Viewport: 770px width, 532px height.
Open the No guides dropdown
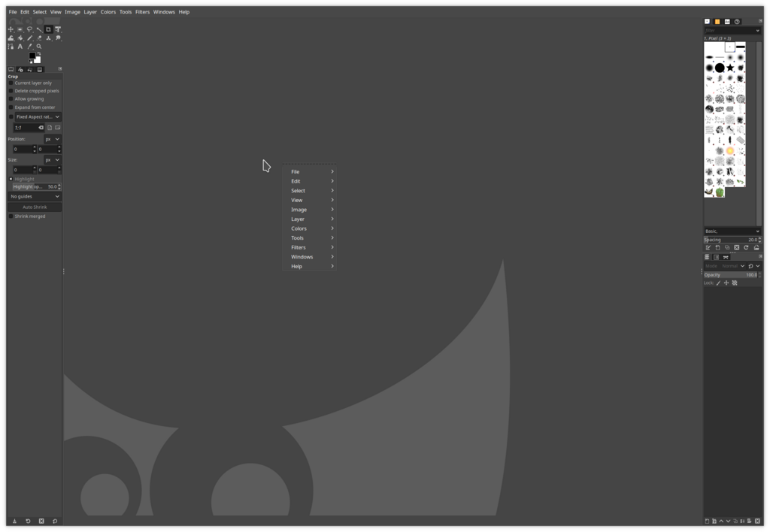pos(35,196)
